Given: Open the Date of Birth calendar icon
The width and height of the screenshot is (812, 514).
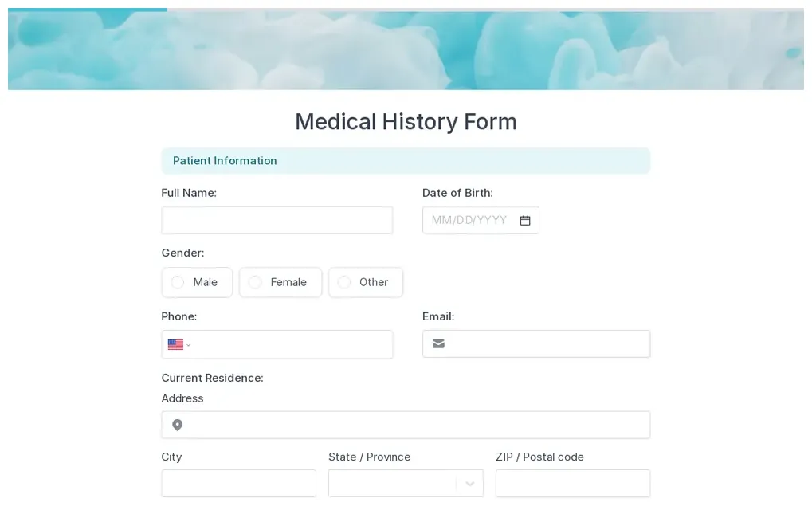Looking at the screenshot, I should 525,221.
